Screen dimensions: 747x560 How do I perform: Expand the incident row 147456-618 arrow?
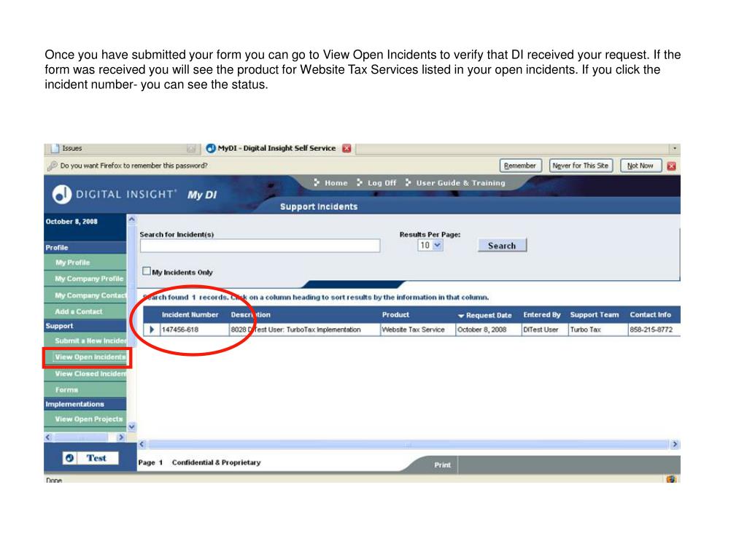(152, 330)
